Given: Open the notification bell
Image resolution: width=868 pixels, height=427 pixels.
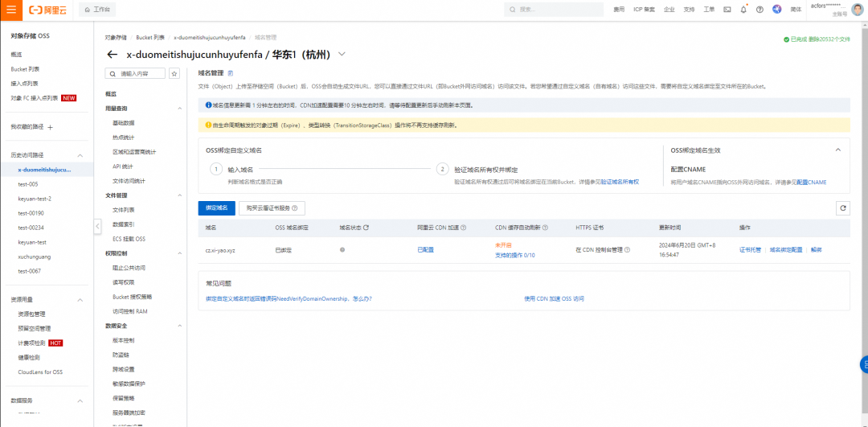Looking at the screenshot, I should pyautogui.click(x=743, y=10).
